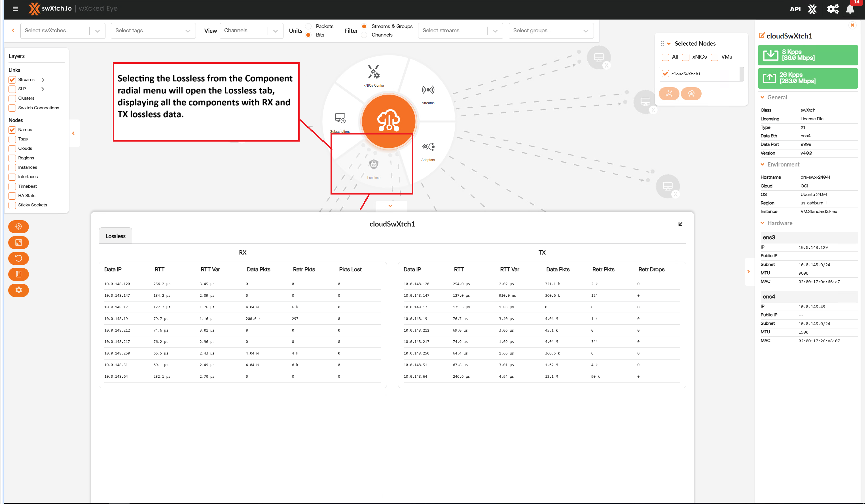
Task: Click the API menu item
Action: (x=795, y=9)
